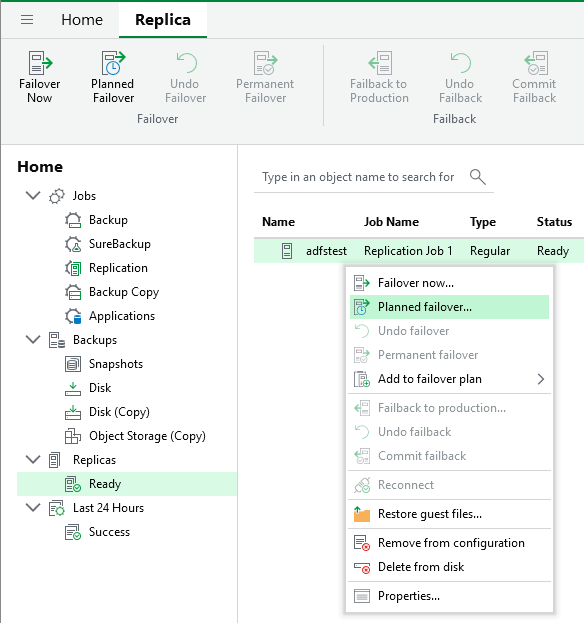Open Object Storage (Copy) node

[x=147, y=436]
